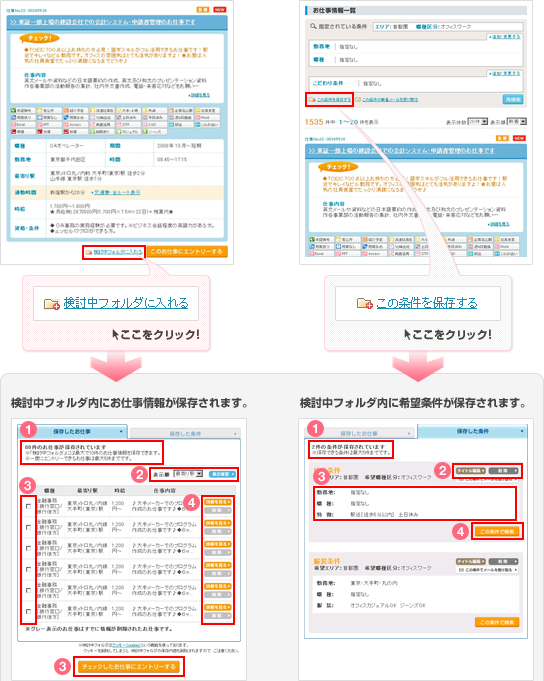The width and height of the screenshot is (544, 681).
Task: Open the 表示件数 dropdown showing 20件
Action: [x=478, y=122]
